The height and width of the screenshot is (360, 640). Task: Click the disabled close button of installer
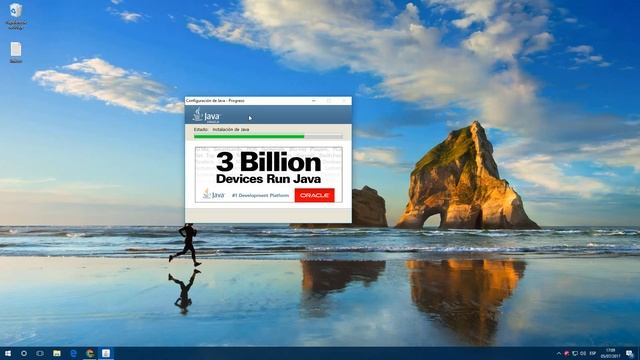click(344, 100)
